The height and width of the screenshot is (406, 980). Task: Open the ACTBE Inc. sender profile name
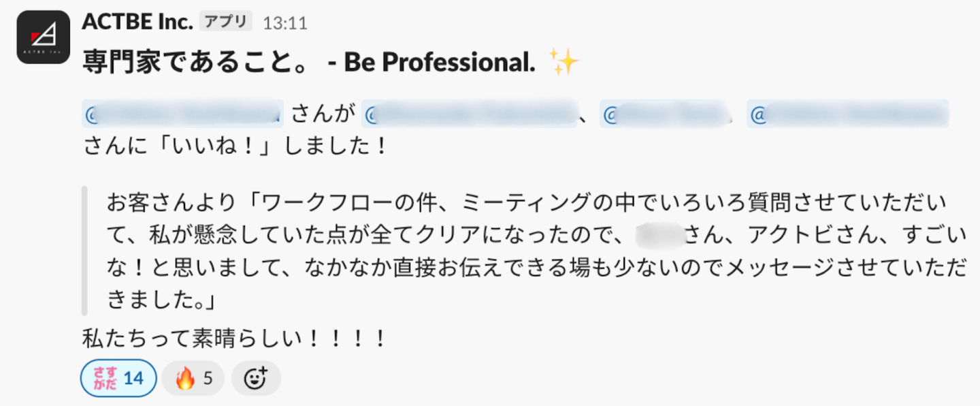137,22
